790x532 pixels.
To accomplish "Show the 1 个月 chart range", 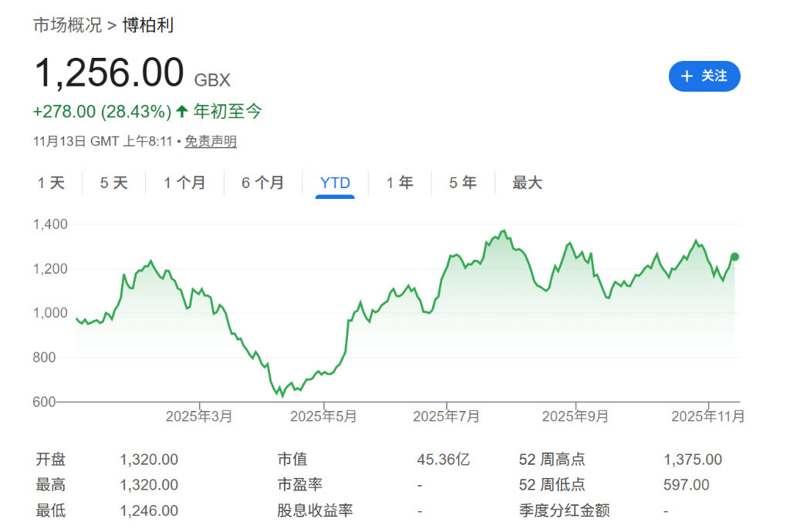I will 184,183.
